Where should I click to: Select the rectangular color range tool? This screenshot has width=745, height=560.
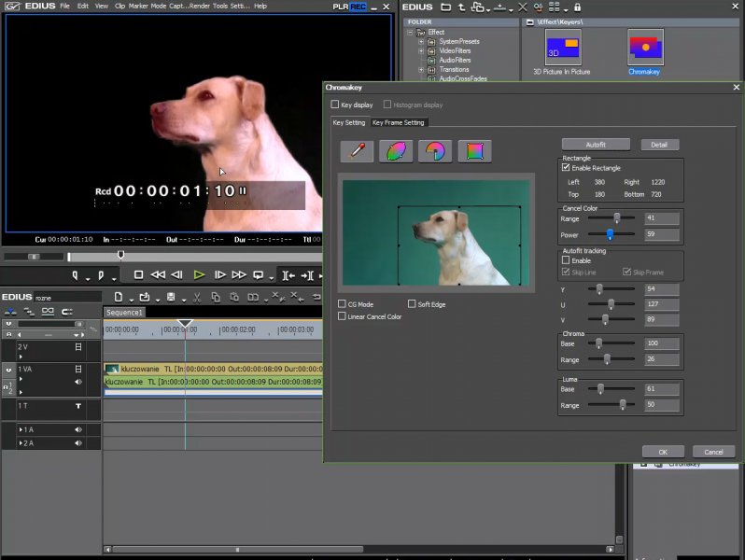474,151
